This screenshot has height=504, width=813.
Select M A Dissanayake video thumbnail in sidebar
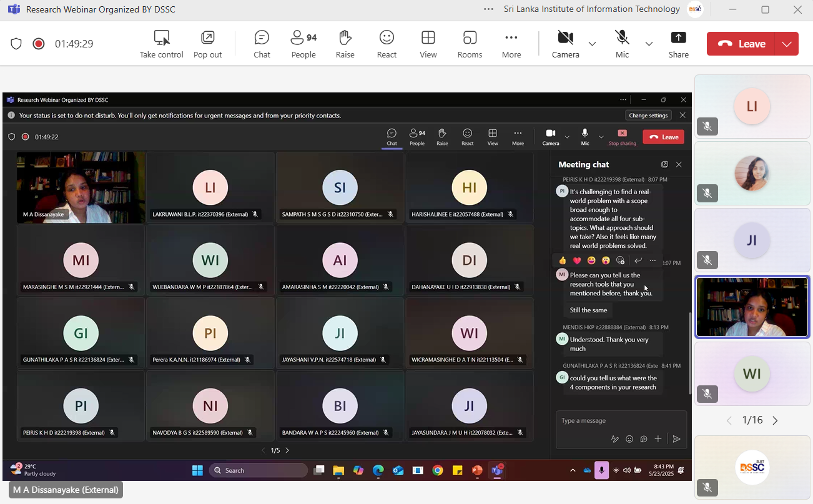752,307
